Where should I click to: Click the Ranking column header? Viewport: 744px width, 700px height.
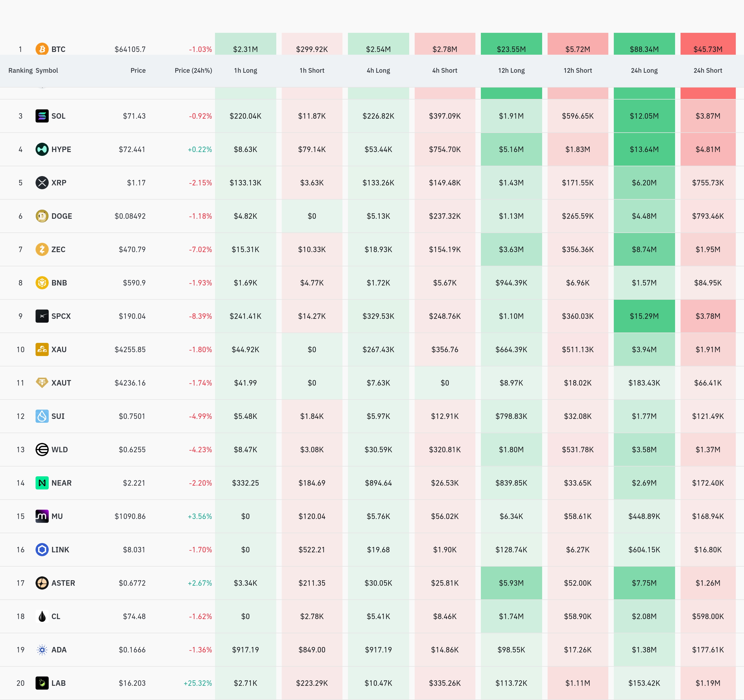pyautogui.click(x=21, y=70)
